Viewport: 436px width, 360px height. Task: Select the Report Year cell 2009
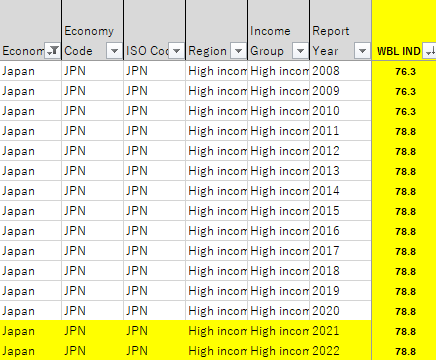click(341, 91)
